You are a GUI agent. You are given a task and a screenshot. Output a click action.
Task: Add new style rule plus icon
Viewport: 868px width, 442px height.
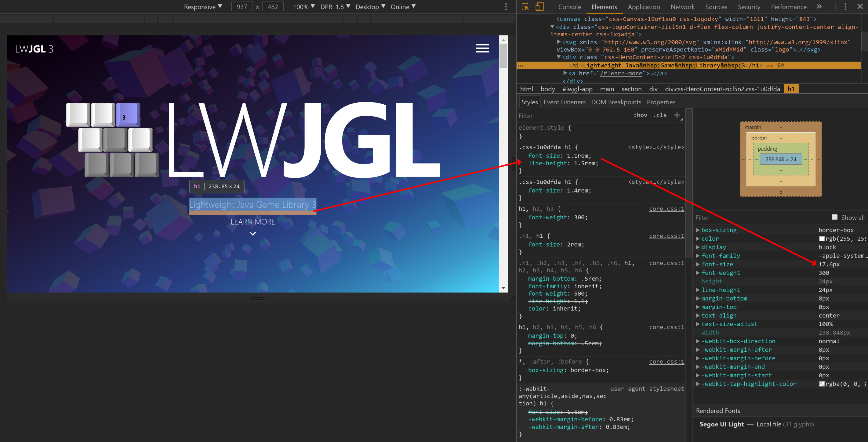(x=677, y=115)
